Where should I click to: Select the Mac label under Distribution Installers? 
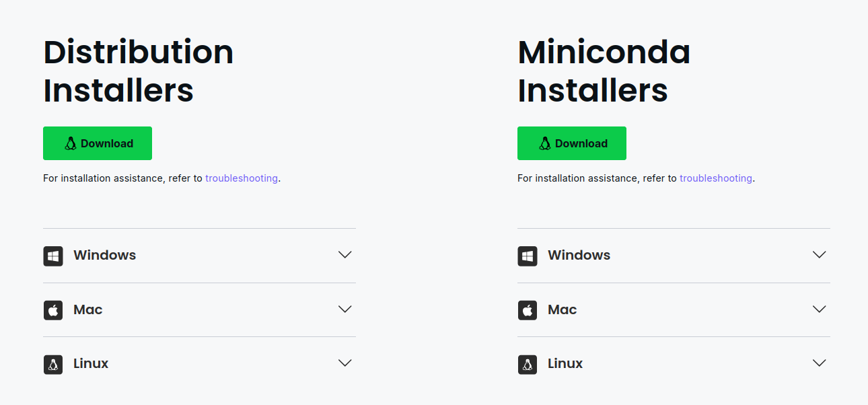pos(88,309)
